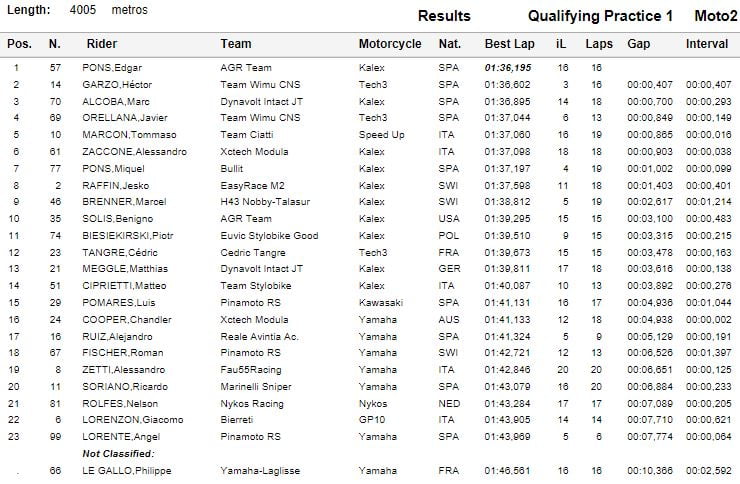Click the Interval column header
The width and height of the screenshot is (740, 484).
(x=707, y=44)
